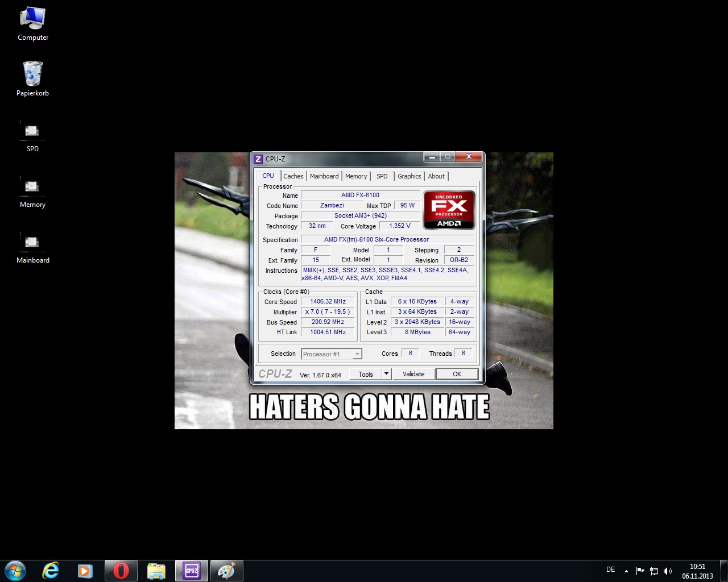Open the Mainboard tab
Viewport: 728px width, 582px height.
(324, 176)
